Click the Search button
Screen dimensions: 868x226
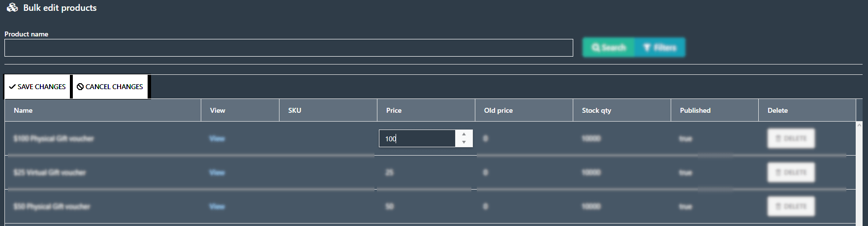coord(609,47)
